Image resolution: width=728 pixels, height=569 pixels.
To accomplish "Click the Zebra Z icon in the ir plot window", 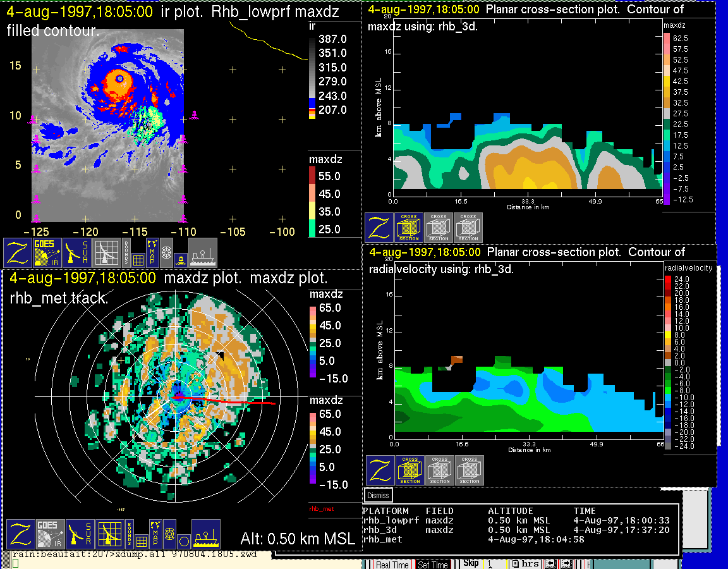I will [19, 253].
